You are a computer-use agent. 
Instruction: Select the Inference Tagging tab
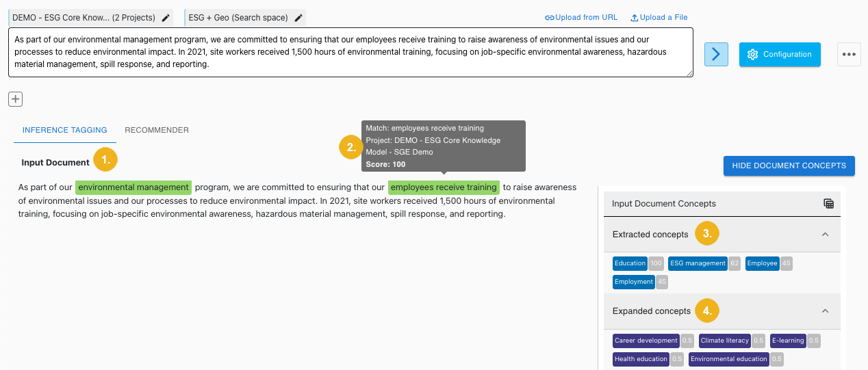(x=64, y=130)
